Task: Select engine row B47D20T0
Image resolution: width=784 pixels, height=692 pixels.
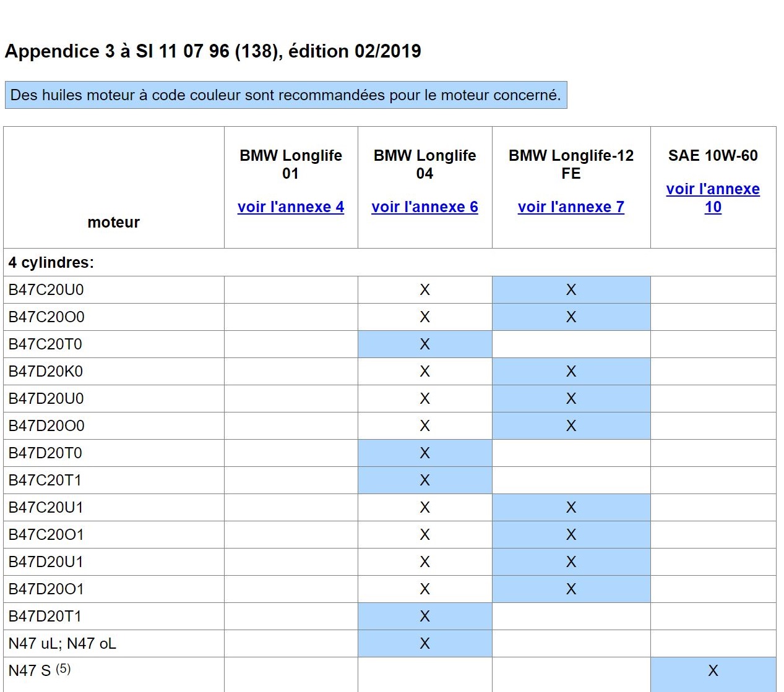Action: point(390,453)
